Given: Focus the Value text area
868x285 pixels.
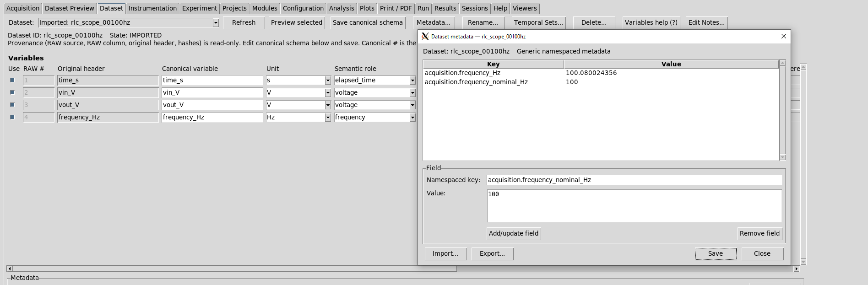Looking at the screenshot, I should pos(634,206).
